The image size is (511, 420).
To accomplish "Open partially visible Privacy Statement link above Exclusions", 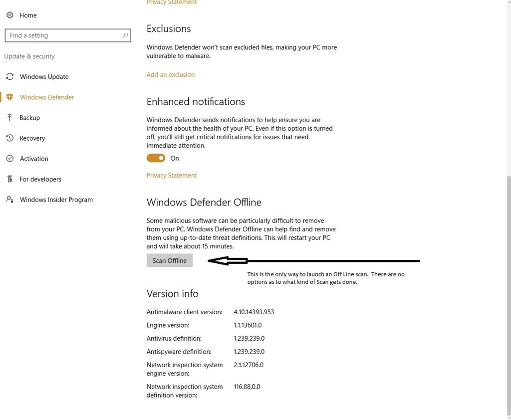I will pyautogui.click(x=172, y=2).
